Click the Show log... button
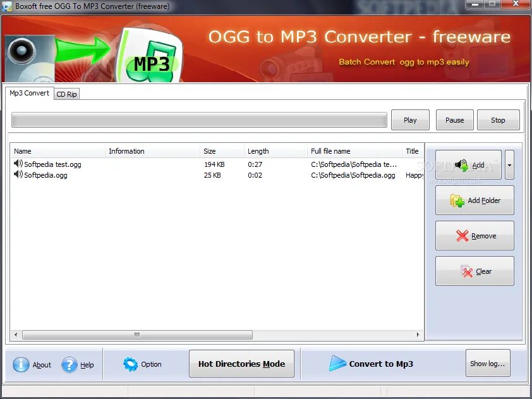532x399 pixels. 488,364
